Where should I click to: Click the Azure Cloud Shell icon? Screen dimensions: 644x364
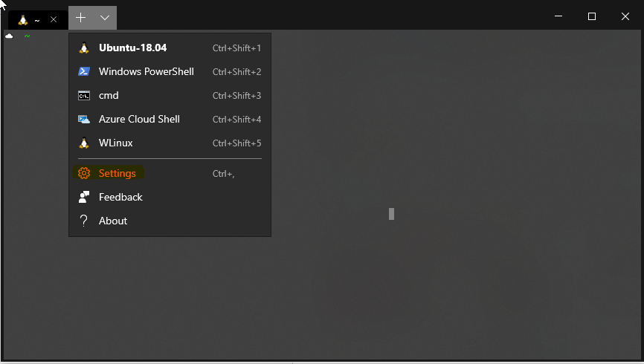point(84,120)
